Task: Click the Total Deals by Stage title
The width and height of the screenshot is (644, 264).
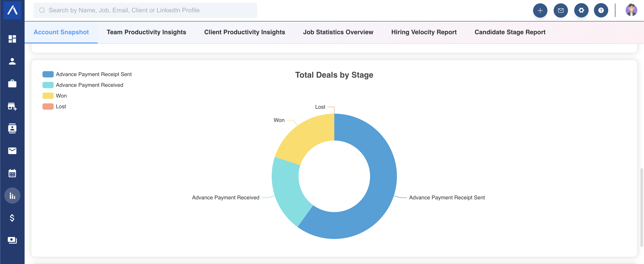Action: [x=334, y=75]
